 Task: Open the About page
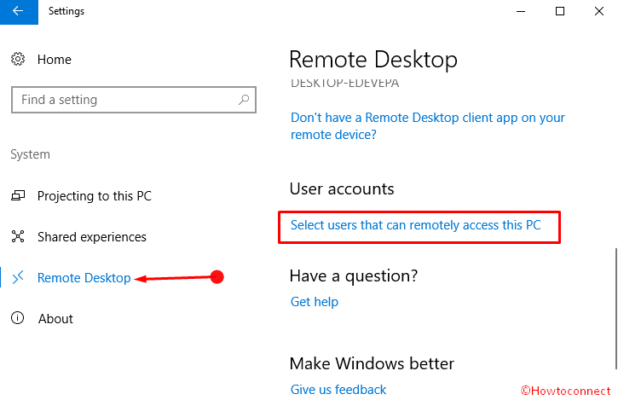point(56,318)
